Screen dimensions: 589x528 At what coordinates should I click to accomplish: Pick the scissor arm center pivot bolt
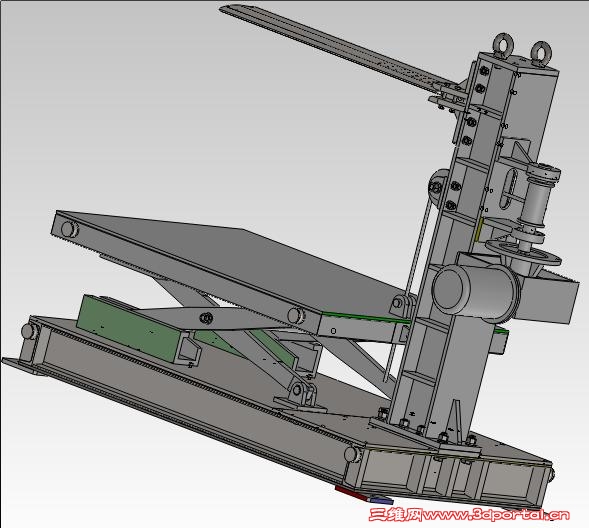coord(206,318)
